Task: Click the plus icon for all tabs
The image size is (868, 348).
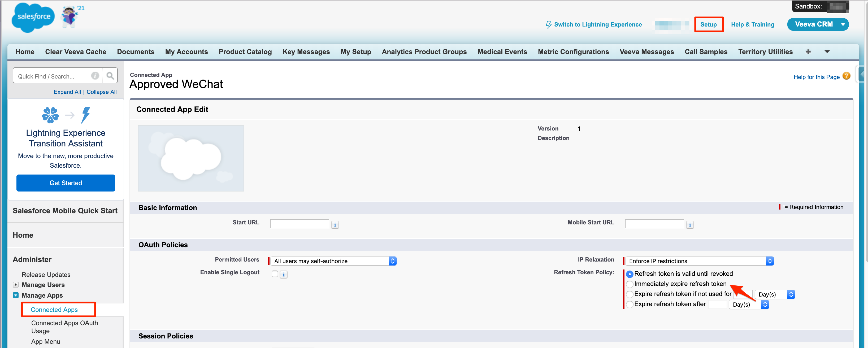Action: 808,51
